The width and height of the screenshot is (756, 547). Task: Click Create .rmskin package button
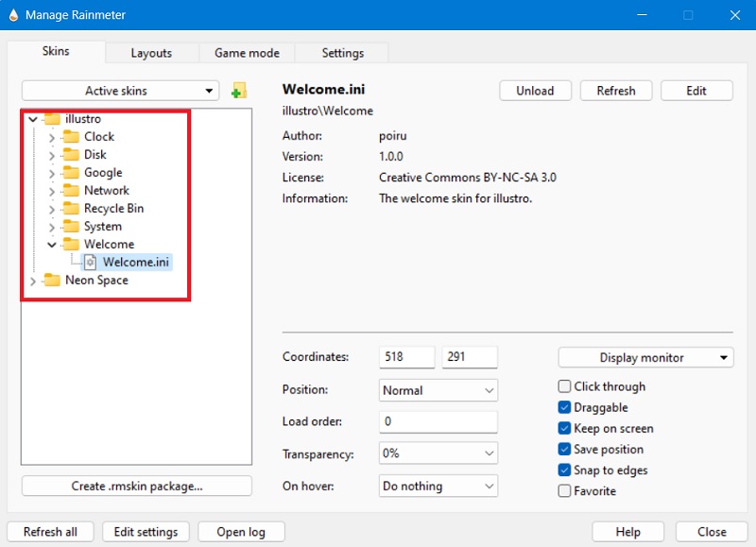pos(137,487)
